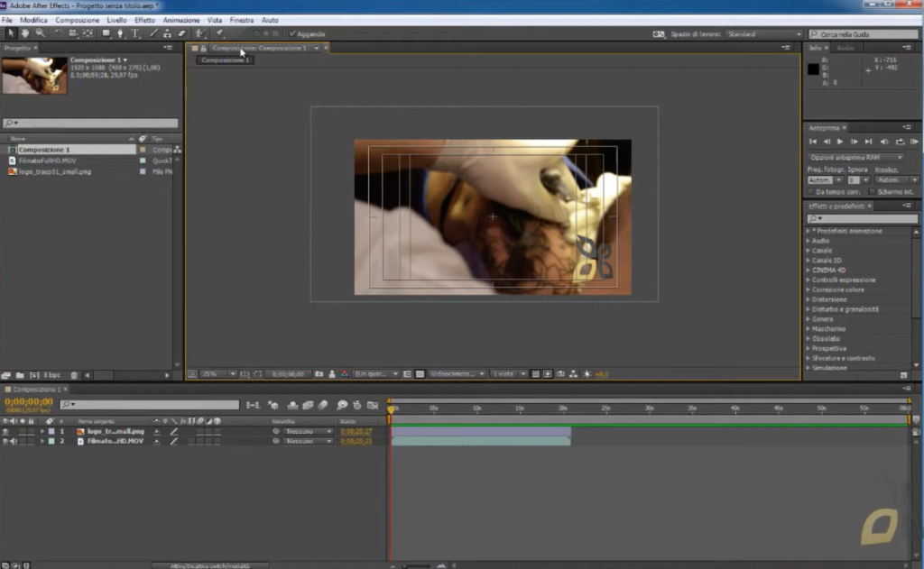Click the timeline current time 0;00;00;00
This screenshot has width=924, height=569.
(28, 401)
